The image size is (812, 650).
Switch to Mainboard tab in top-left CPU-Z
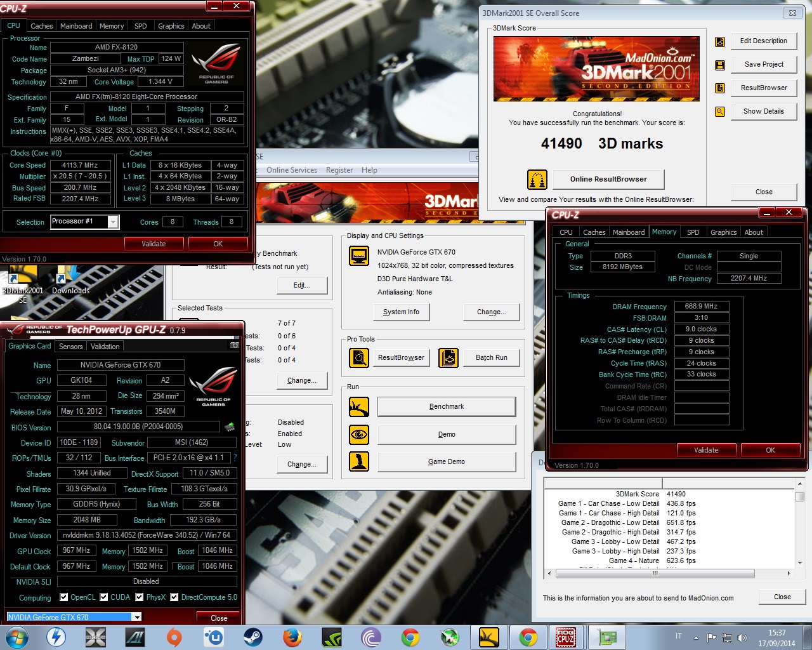[76, 26]
